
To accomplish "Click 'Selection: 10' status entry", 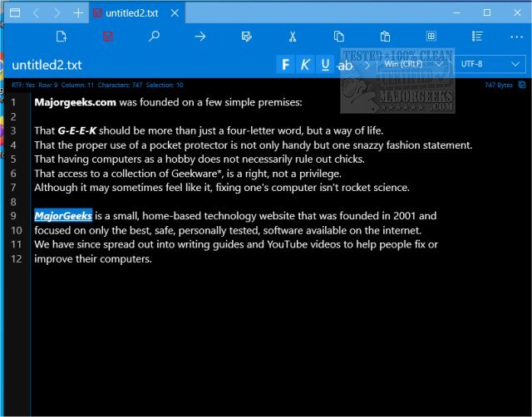I will coord(165,85).
